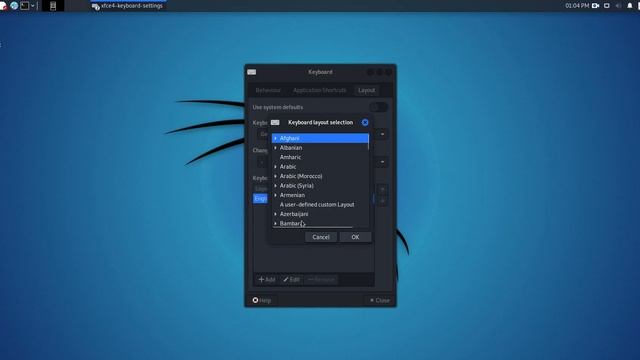The height and width of the screenshot is (360, 640).
Task: Switch to the Layout tab
Action: click(x=366, y=90)
